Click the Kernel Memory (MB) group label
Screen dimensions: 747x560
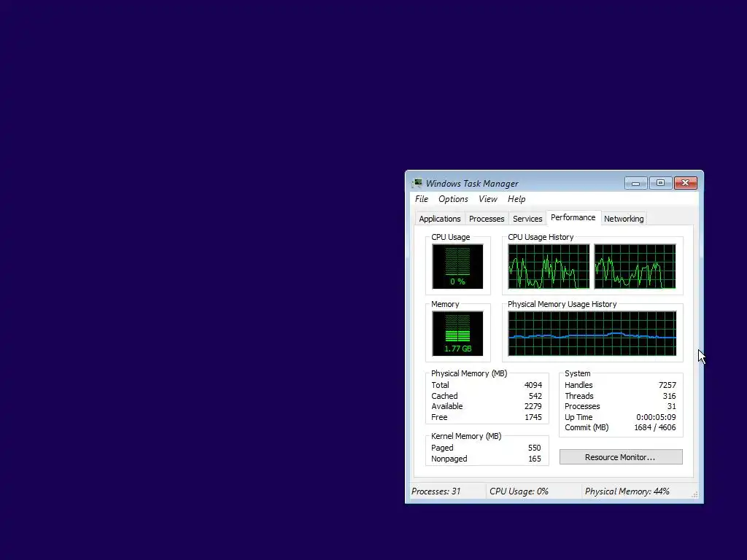[x=466, y=436]
